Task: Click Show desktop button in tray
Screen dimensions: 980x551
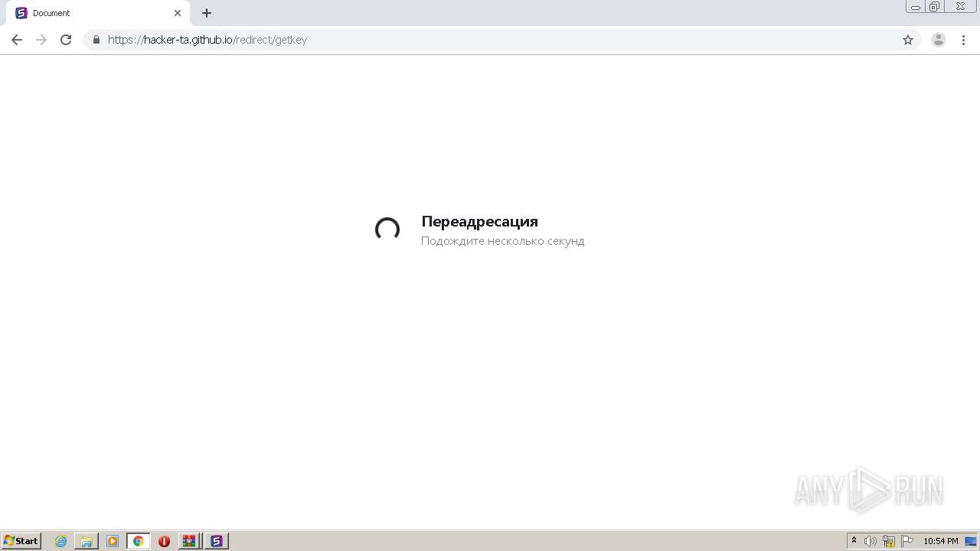Action: [x=971, y=541]
